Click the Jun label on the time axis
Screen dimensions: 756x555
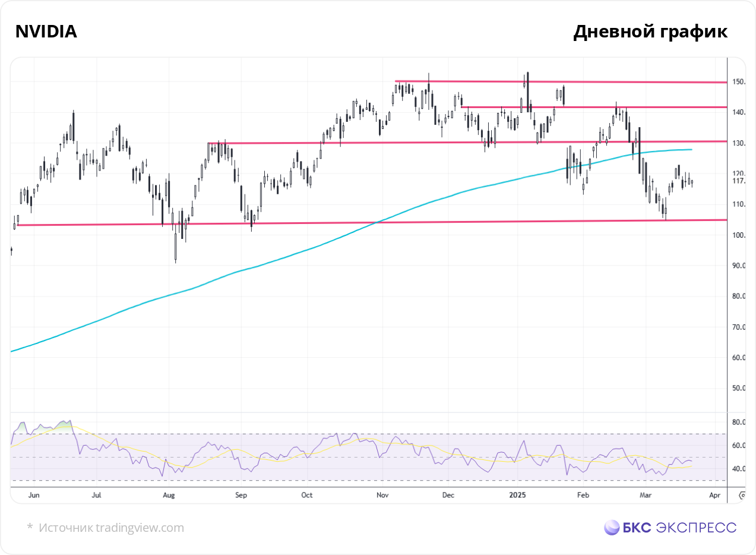coord(34,494)
